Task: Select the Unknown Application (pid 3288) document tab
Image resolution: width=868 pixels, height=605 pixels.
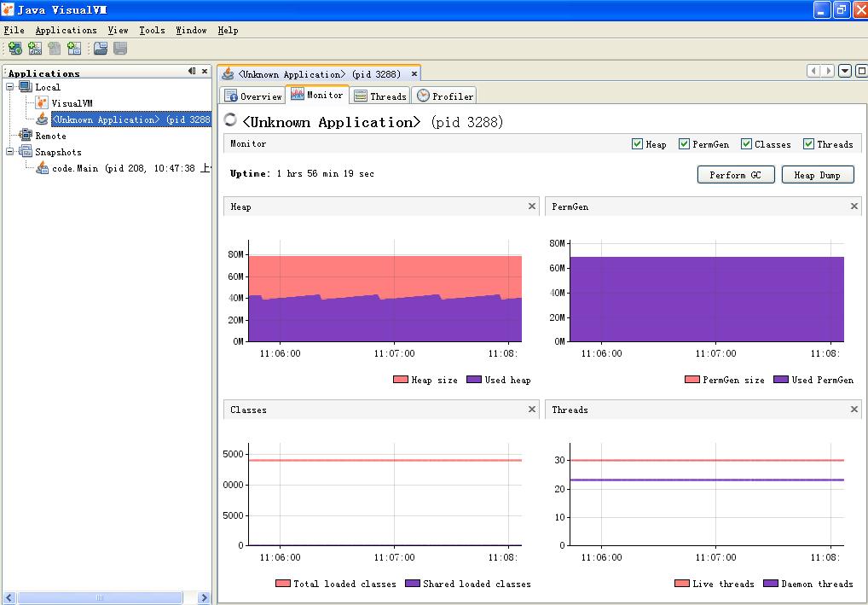Action: tap(318, 73)
